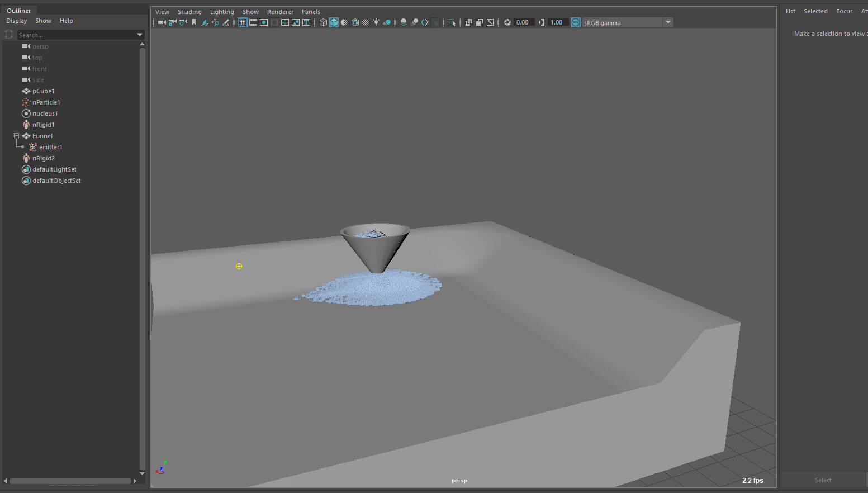
Task: Set gamma value in the 1.00 field
Action: point(557,22)
